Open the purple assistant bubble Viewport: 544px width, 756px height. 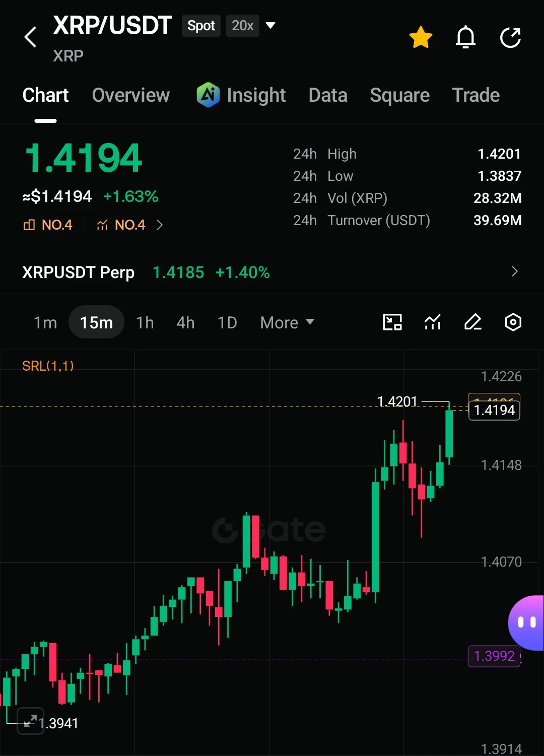[x=526, y=623]
